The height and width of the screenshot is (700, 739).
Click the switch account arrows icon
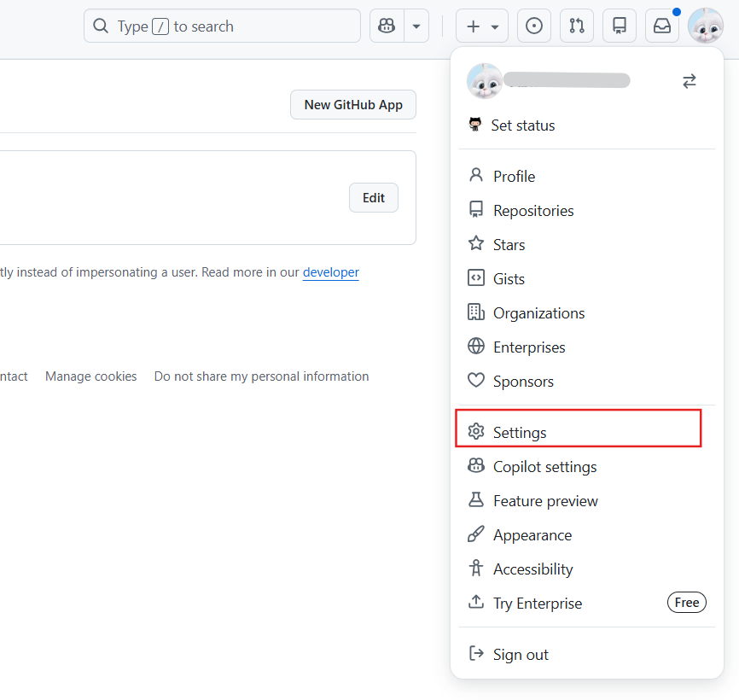689,81
